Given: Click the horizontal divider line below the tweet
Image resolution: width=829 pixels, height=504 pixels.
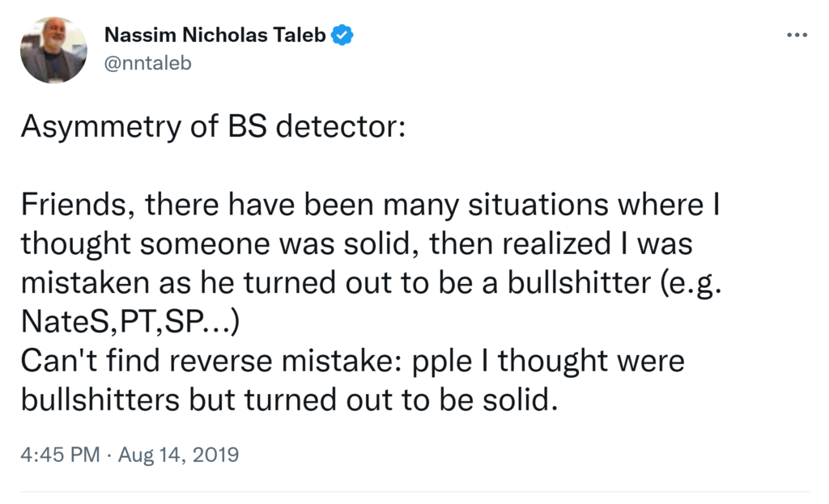Looking at the screenshot, I should pos(414,492).
